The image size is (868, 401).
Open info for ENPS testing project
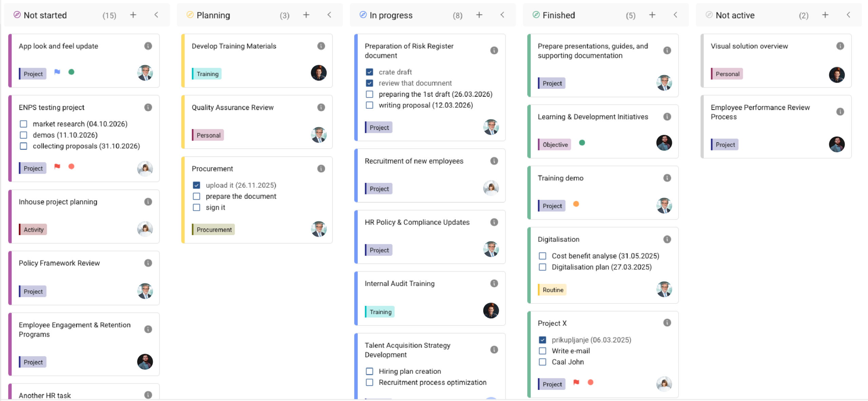tap(148, 107)
